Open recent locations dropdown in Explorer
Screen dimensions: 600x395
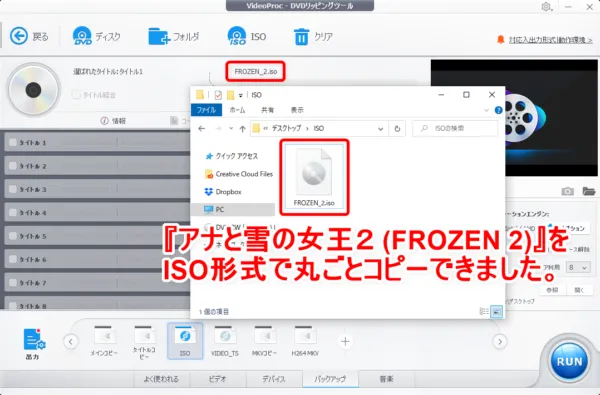231,129
